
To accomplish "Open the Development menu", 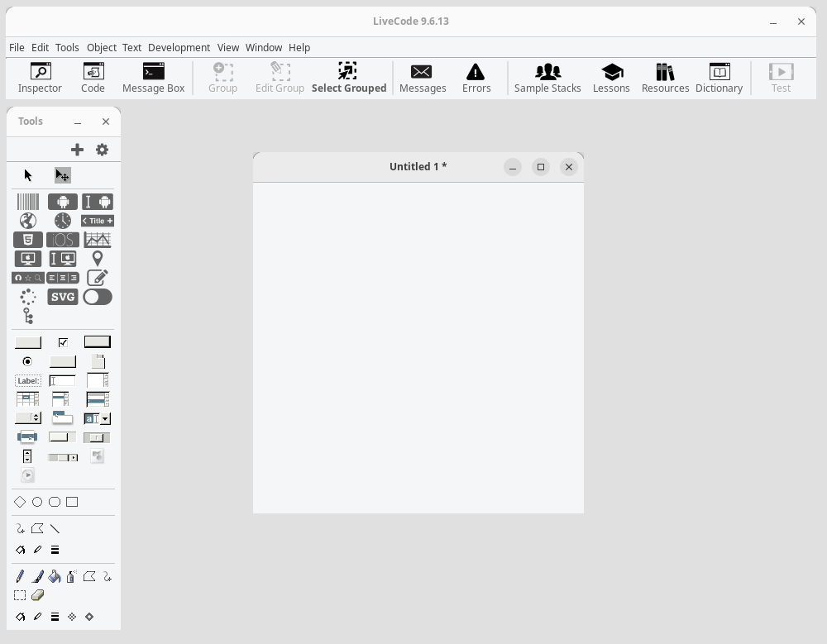I will (179, 47).
